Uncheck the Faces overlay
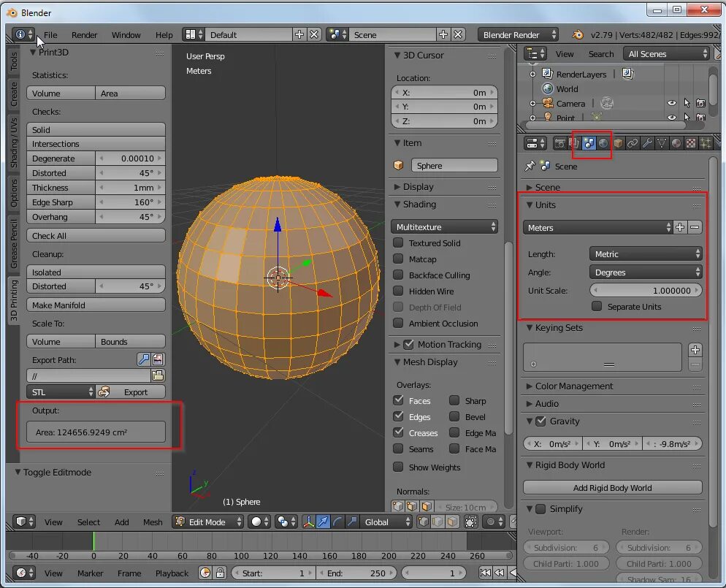 tap(398, 400)
